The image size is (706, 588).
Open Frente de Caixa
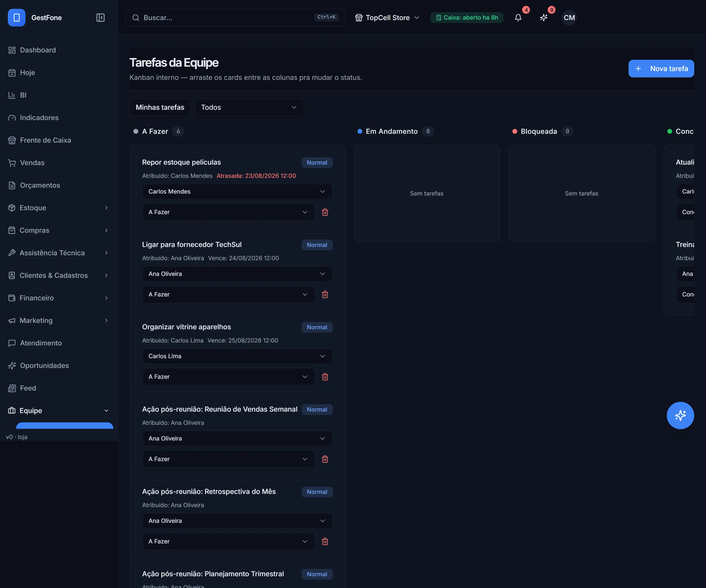pyautogui.click(x=59, y=140)
